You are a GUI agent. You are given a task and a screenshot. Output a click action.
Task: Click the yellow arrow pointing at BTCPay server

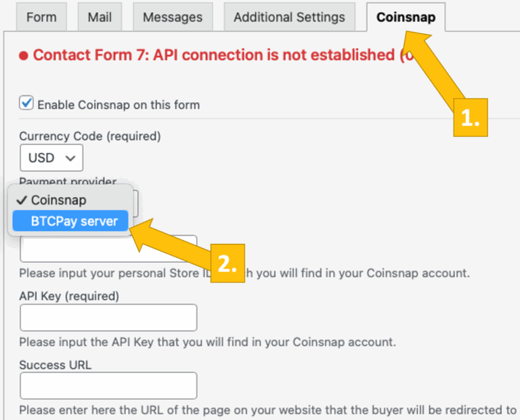click(x=176, y=240)
